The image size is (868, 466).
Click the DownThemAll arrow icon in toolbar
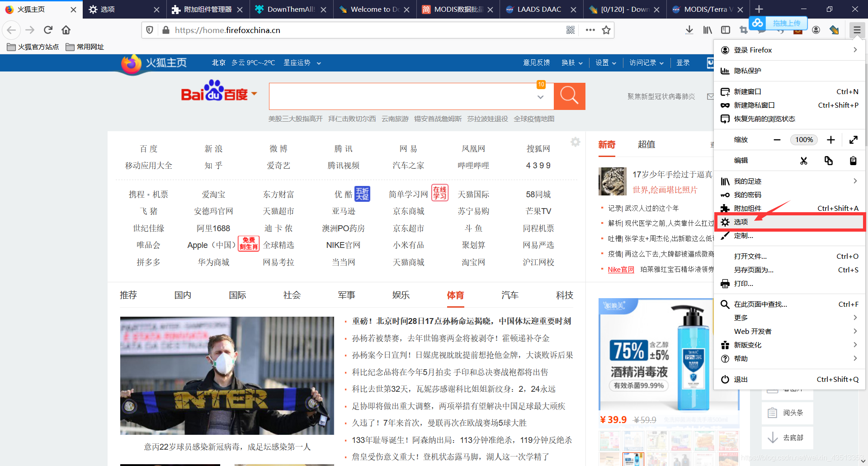835,30
